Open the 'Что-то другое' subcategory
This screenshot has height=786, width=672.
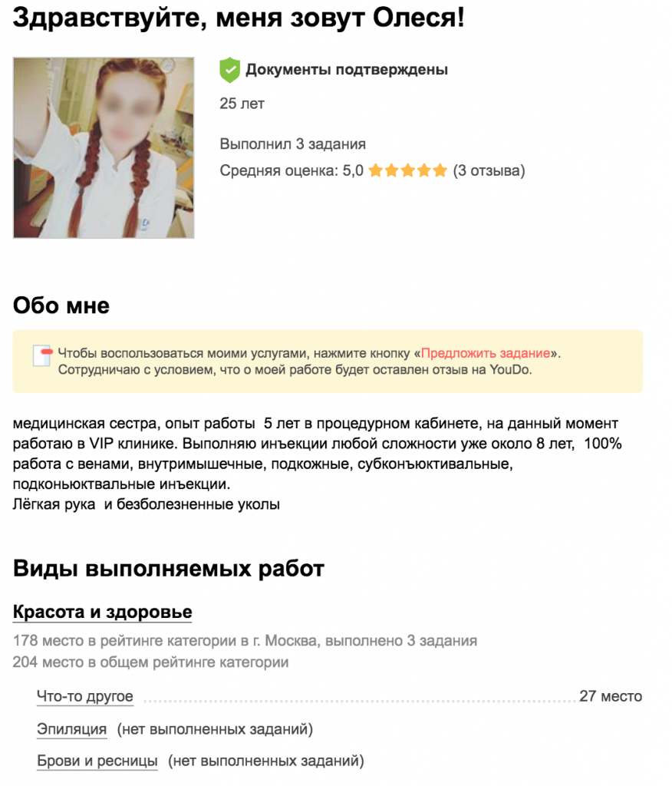(x=85, y=695)
